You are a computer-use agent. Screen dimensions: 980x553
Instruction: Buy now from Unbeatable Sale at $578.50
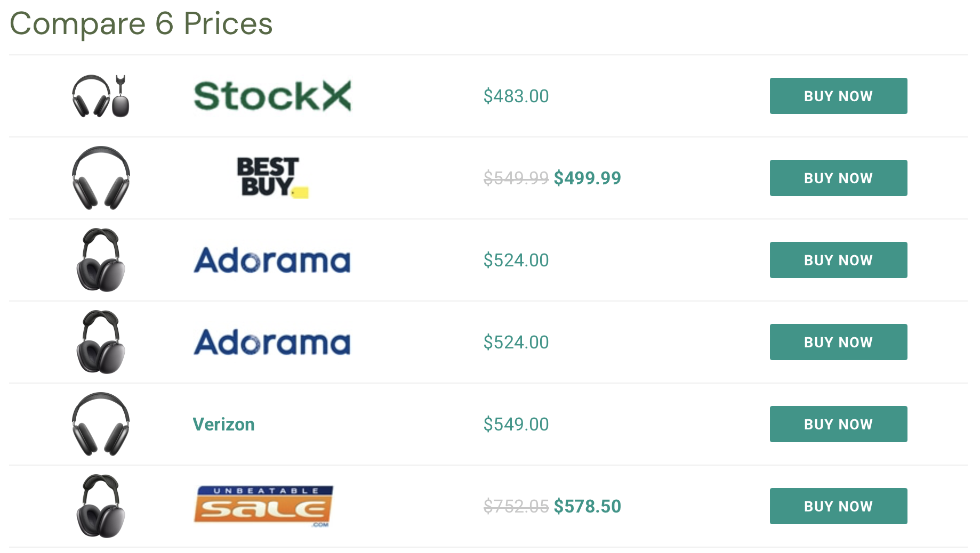pos(838,506)
